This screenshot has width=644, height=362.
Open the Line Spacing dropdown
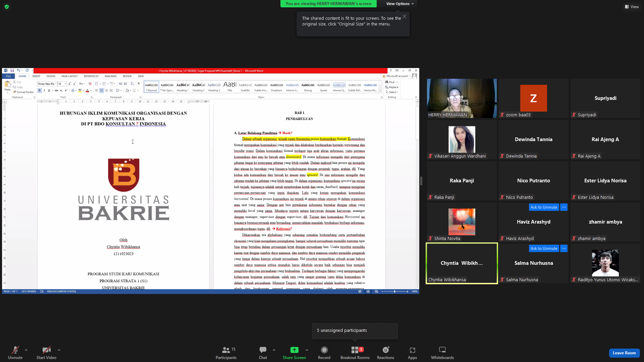[x=118, y=90]
